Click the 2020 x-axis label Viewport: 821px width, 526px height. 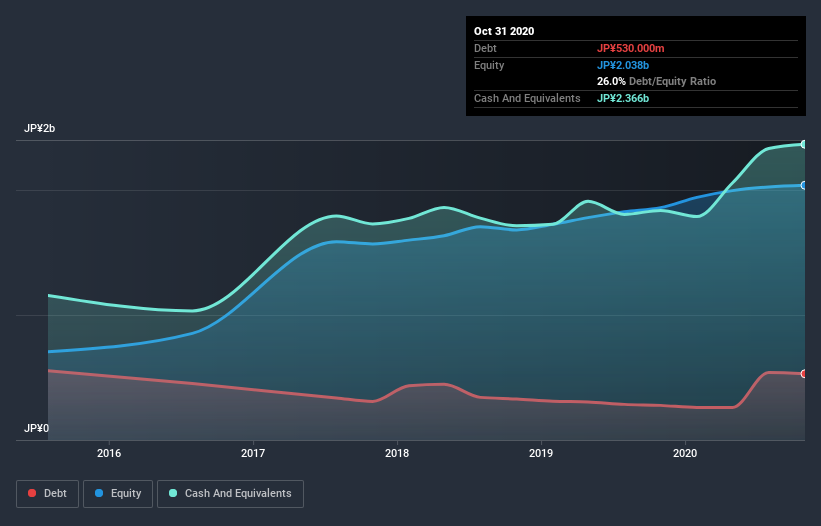[685, 453]
